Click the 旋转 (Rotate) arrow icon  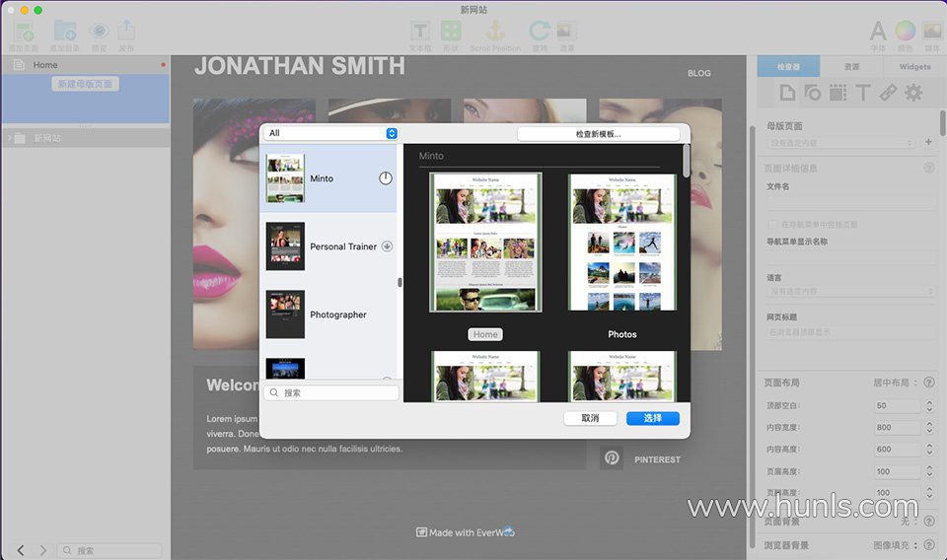540,31
